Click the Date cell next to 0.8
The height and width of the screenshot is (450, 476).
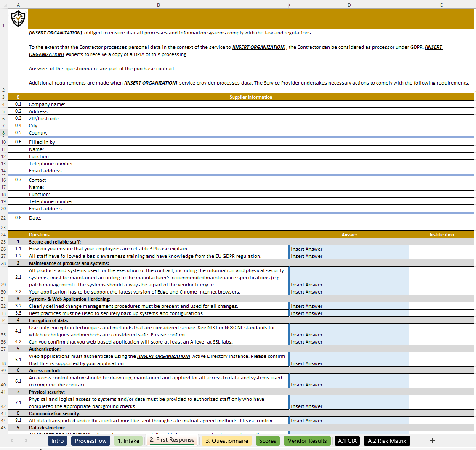[158, 217]
